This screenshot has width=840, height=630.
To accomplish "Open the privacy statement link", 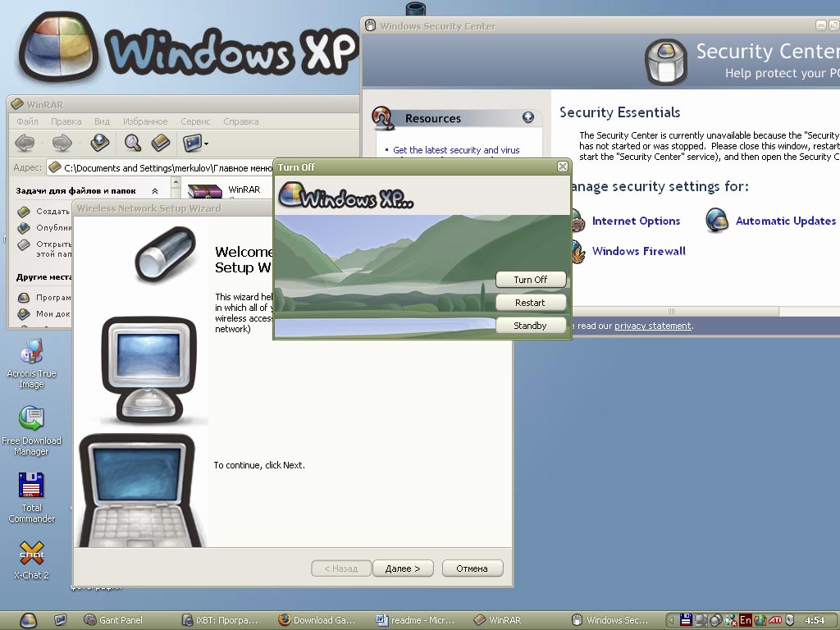I will (652, 326).
